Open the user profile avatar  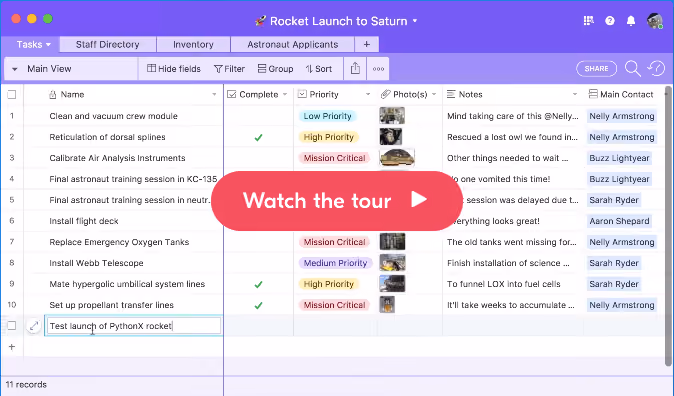click(x=655, y=20)
